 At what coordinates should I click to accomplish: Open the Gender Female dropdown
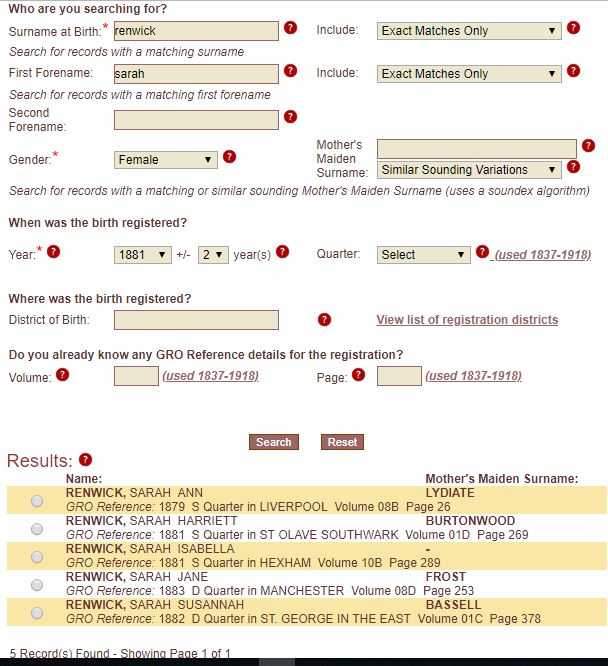pos(166,160)
